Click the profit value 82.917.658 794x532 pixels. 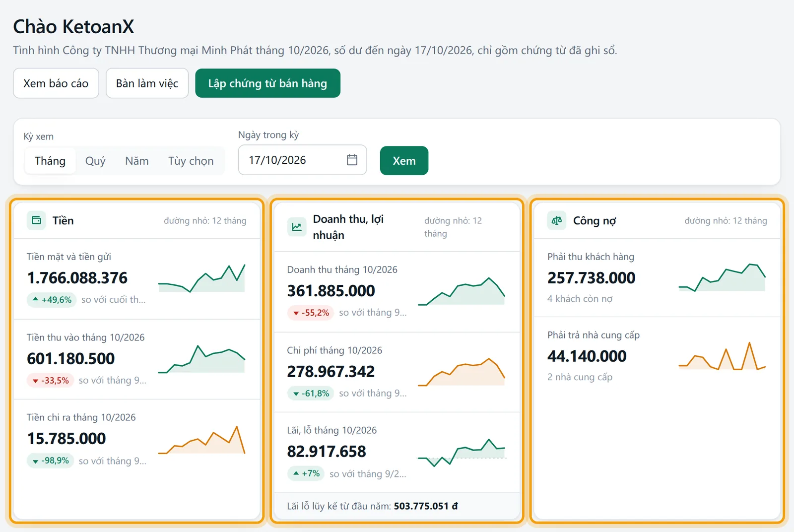[x=327, y=452]
